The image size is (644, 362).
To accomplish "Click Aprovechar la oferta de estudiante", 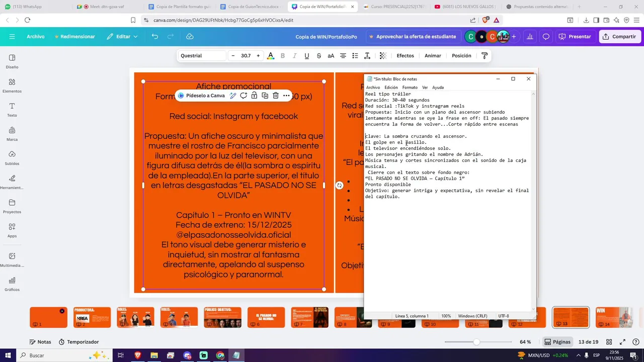I will (413, 37).
